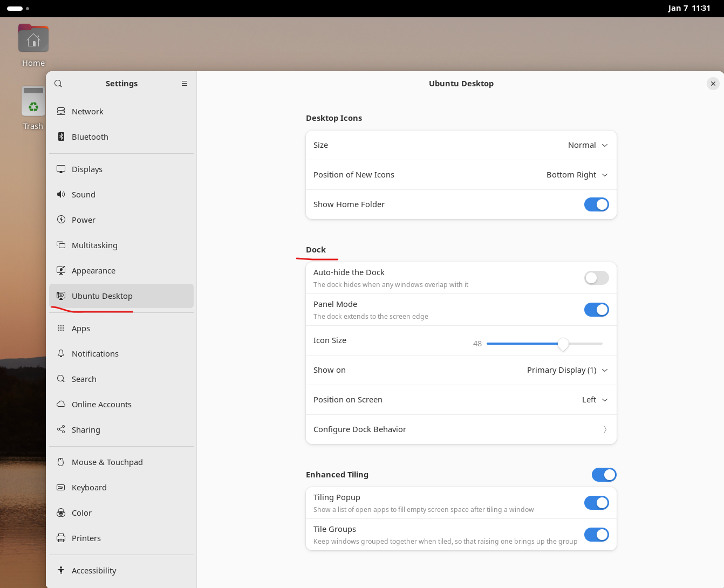Toggle the Tile Groups switch

pos(597,535)
